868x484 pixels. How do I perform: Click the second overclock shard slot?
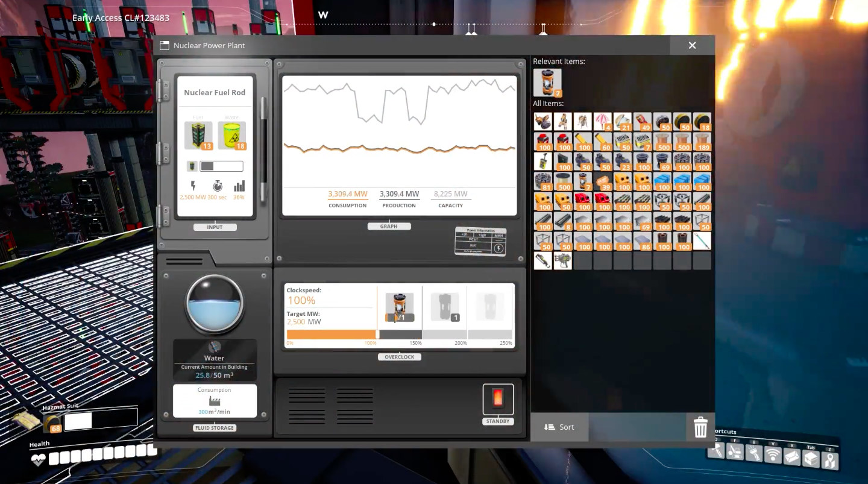pos(445,307)
